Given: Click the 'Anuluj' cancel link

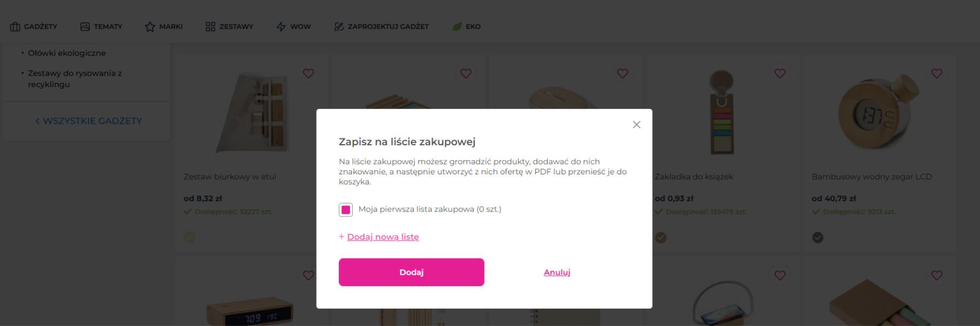Looking at the screenshot, I should point(557,273).
